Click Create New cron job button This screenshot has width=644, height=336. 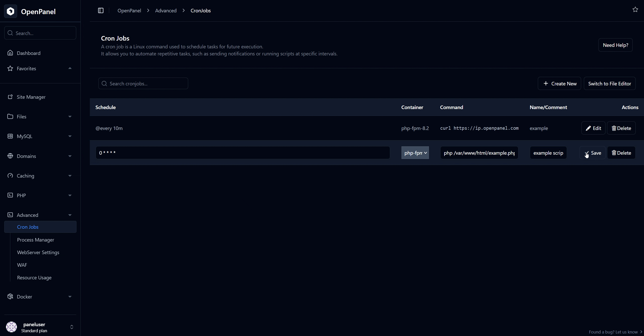(x=559, y=83)
